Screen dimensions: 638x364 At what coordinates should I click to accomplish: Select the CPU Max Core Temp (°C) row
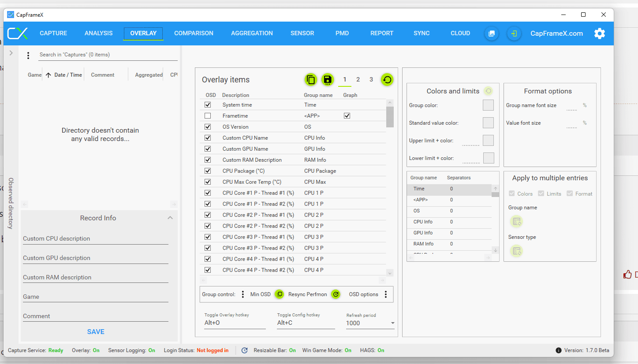click(x=294, y=182)
